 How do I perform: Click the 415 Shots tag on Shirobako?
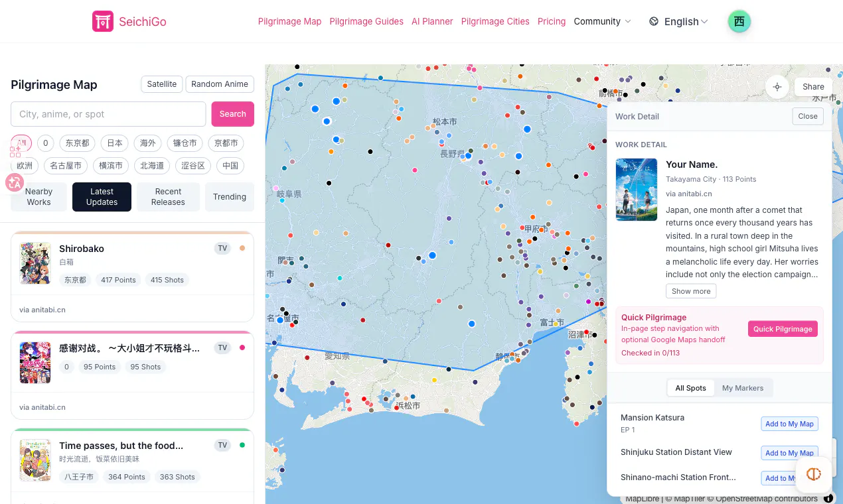[x=167, y=280]
